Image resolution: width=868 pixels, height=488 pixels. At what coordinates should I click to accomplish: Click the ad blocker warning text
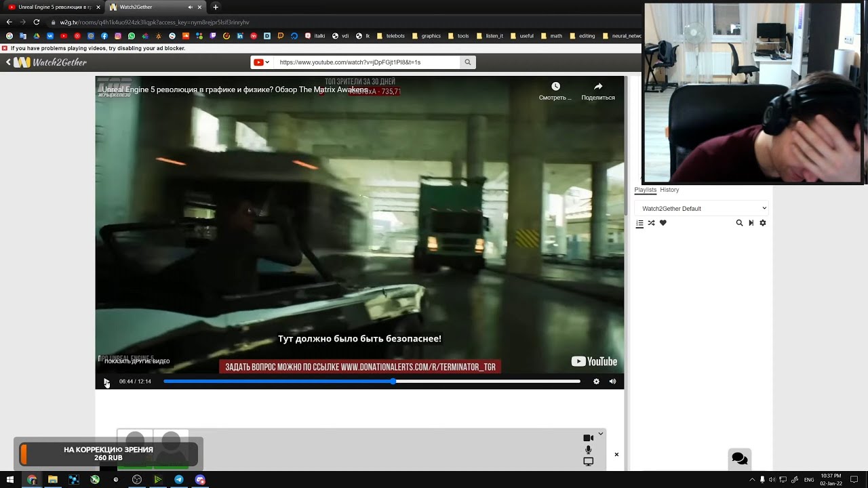pos(98,48)
